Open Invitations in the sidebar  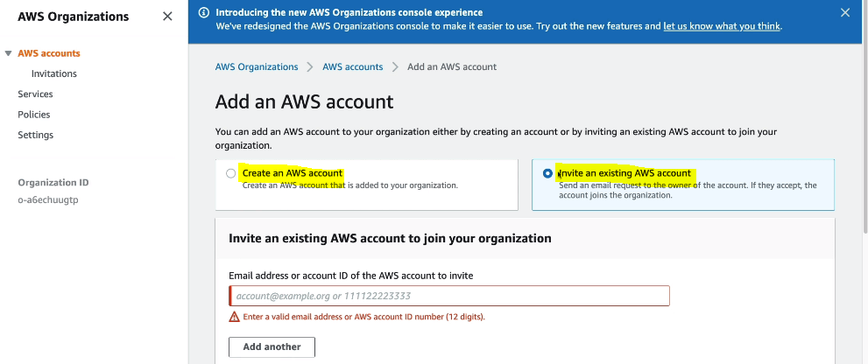pyautogui.click(x=54, y=73)
